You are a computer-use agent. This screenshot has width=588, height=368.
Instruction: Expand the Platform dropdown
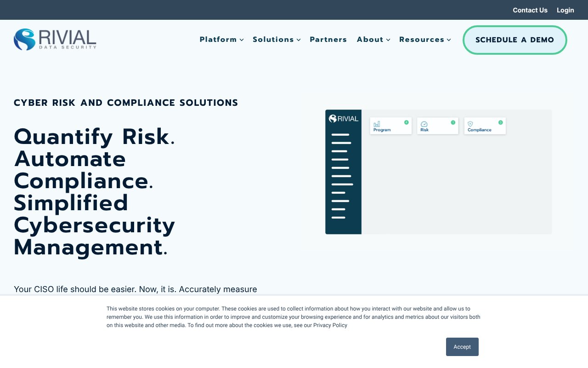(x=221, y=40)
